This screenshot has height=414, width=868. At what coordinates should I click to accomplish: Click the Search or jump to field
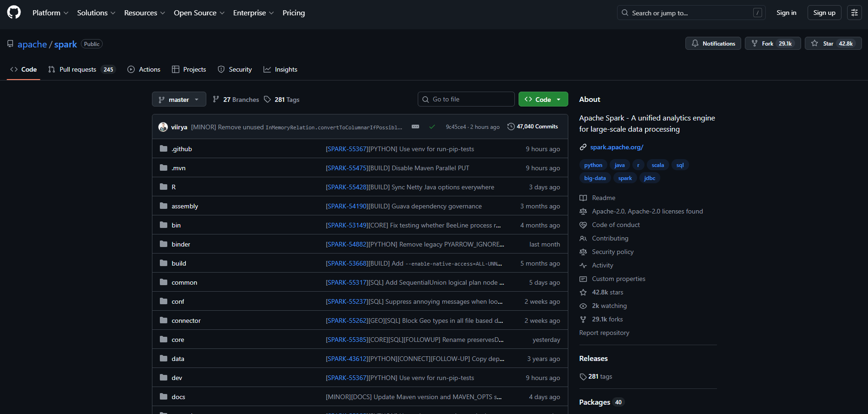point(691,13)
